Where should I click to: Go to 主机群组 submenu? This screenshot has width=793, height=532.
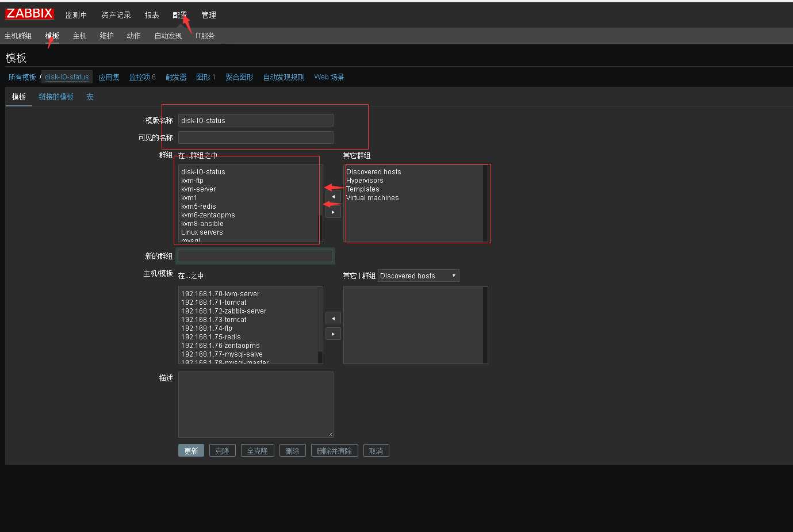click(18, 36)
